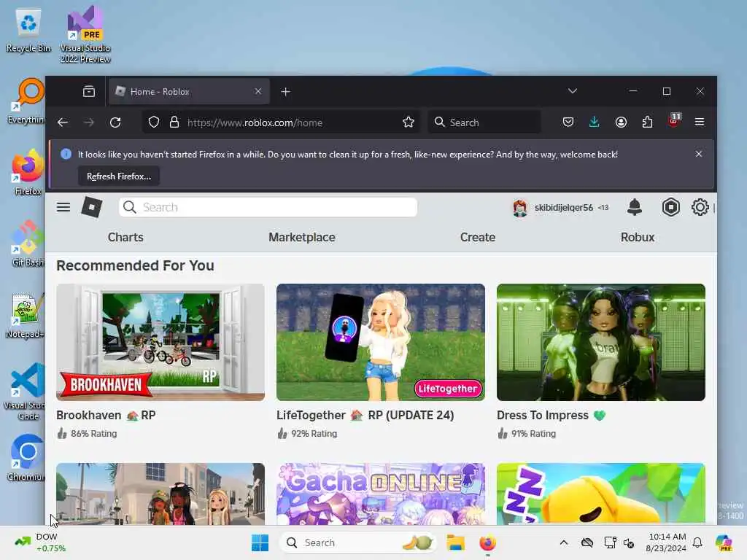This screenshot has height=560, width=747.
Task: Open a new browser tab
Action: [x=285, y=91]
